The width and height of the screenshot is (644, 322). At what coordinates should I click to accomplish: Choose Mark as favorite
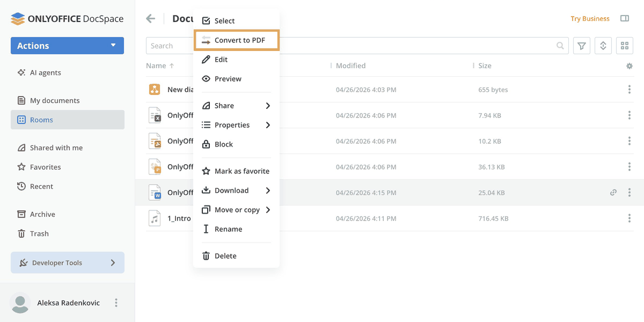point(236,171)
